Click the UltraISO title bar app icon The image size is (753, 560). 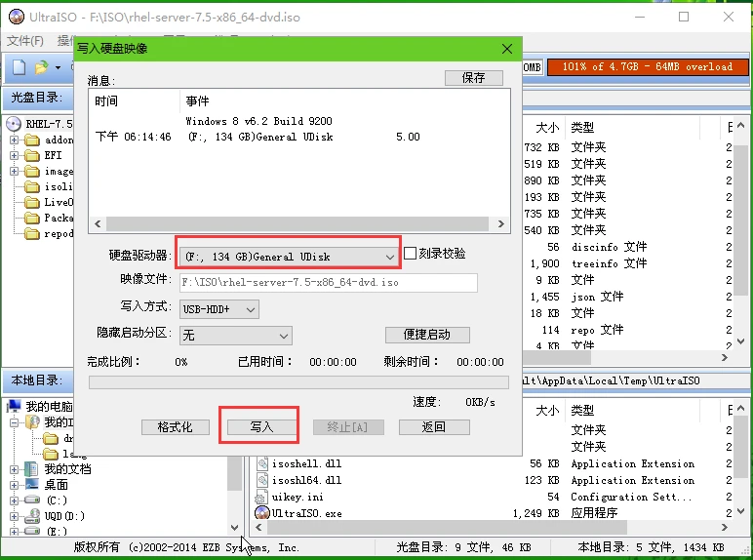click(17, 17)
